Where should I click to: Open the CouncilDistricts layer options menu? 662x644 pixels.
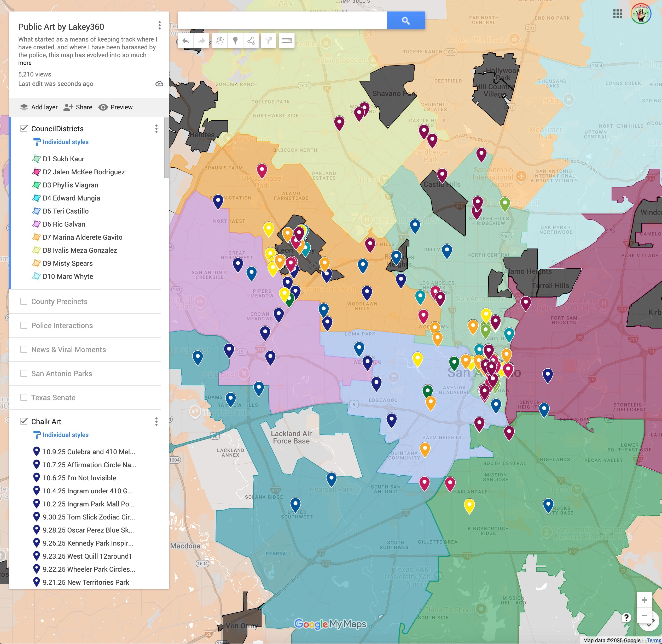point(156,128)
